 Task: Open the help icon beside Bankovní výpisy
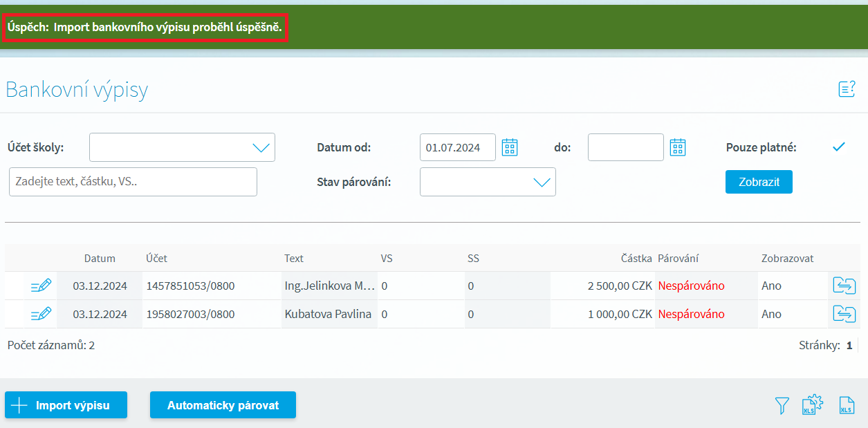coord(847,89)
